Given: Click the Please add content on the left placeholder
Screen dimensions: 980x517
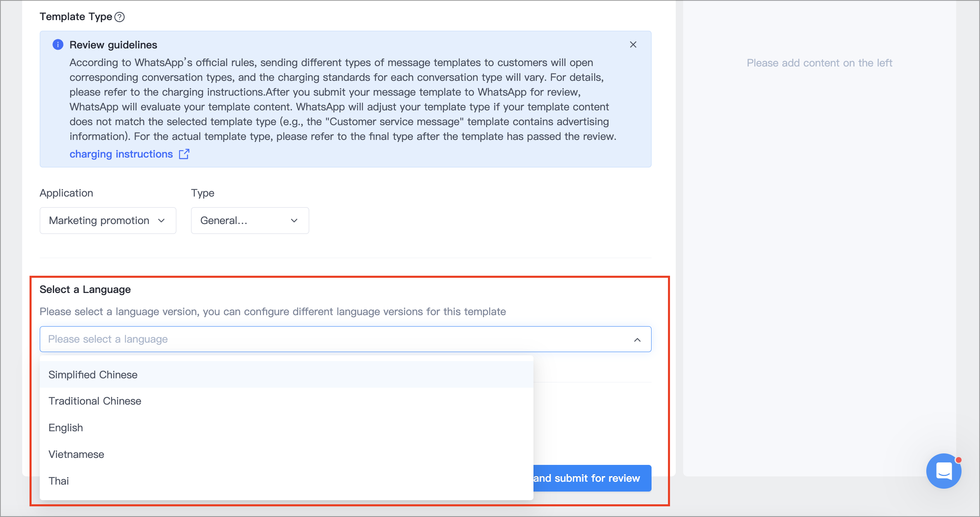Looking at the screenshot, I should point(819,63).
